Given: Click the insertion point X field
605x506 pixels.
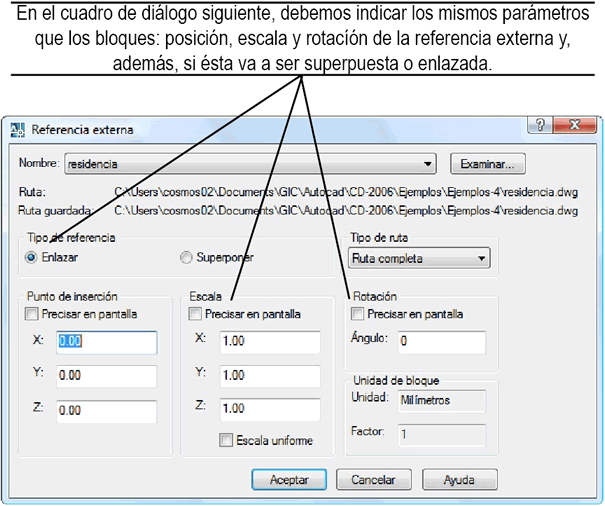Looking at the screenshot, I should (x=106, y=342).
